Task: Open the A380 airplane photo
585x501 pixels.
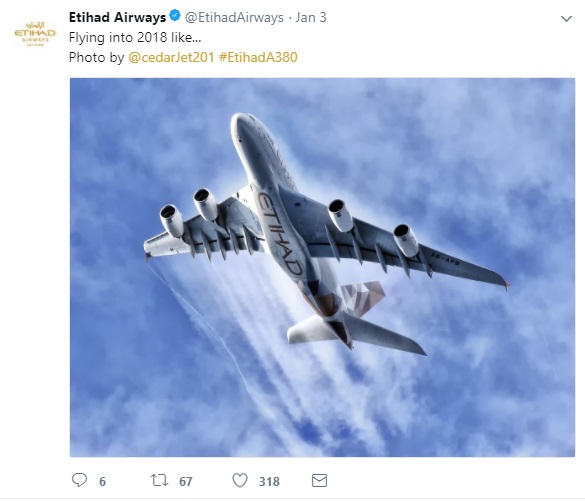Action: pyautogui.click(x=322, y=267)
